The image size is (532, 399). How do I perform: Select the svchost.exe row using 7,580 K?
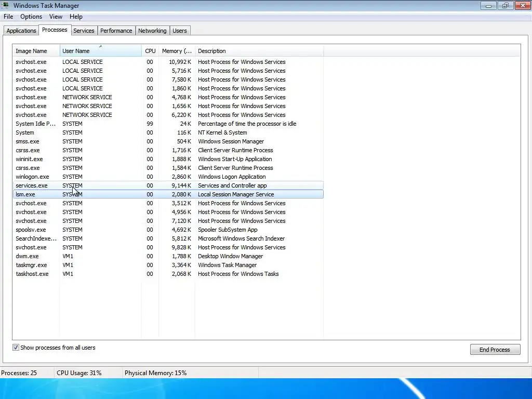(168, 79)
